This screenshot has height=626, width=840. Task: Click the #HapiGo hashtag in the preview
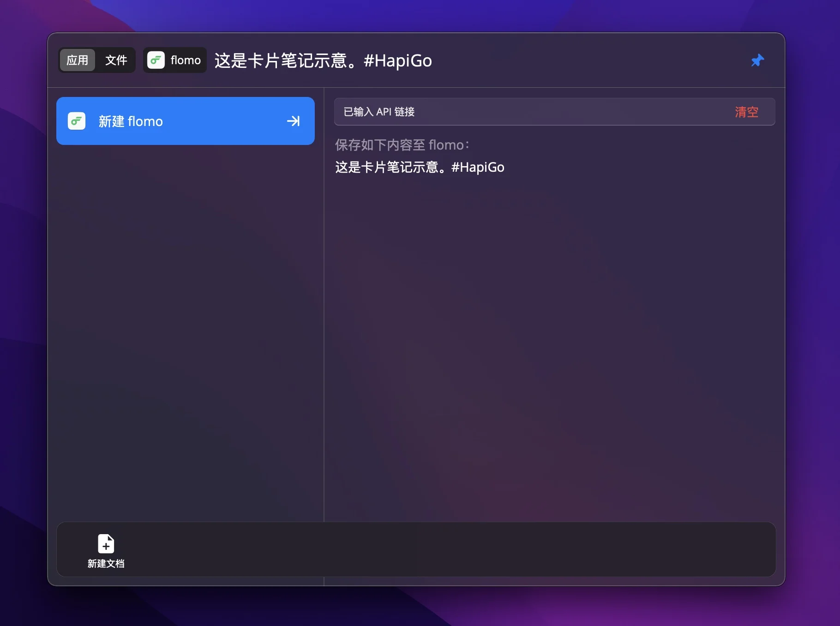pos(478,167)
